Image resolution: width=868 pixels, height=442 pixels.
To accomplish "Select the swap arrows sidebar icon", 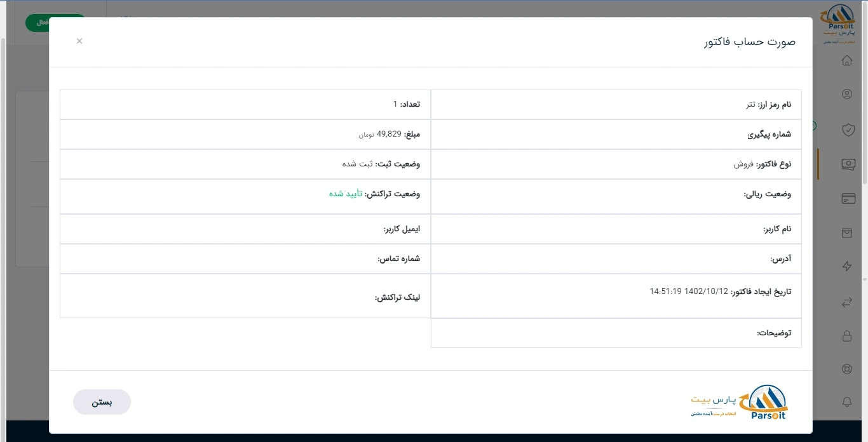I will pos(846,302).
